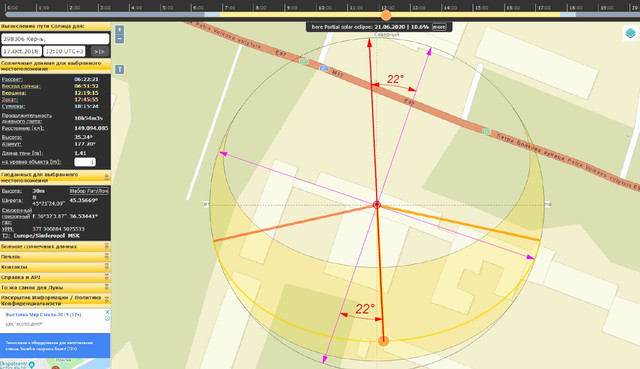Viewport: 640px width, 369px height.
Task: Click the T text tool button on map
Action: (x=119, y=69)
